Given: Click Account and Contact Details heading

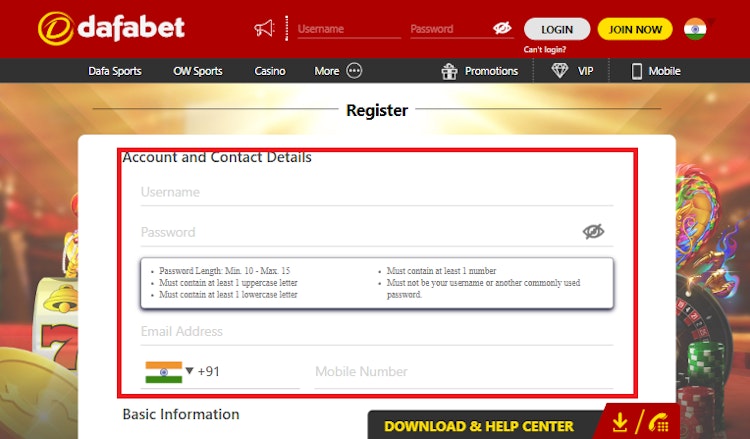Looking at the screenshot, I should (x=217, y=157).
